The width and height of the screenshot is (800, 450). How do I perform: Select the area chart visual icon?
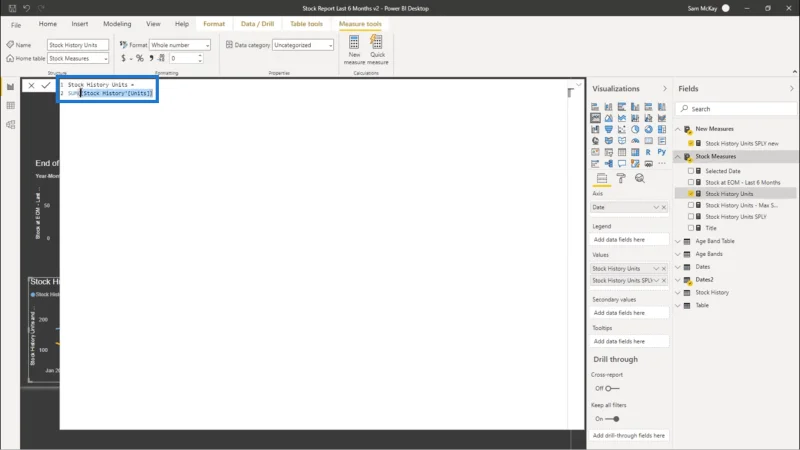point(609,118)
